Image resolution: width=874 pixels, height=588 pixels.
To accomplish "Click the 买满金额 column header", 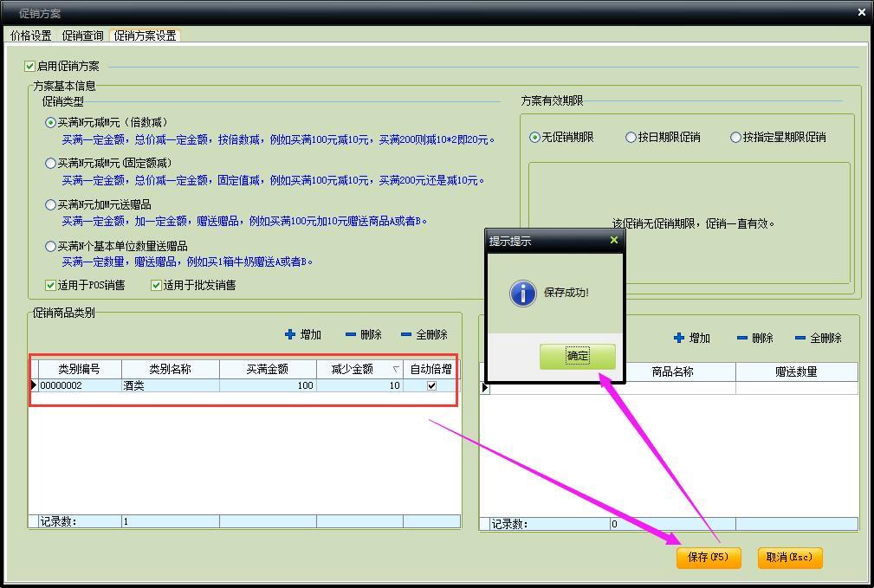I will (x=268, y=369).
